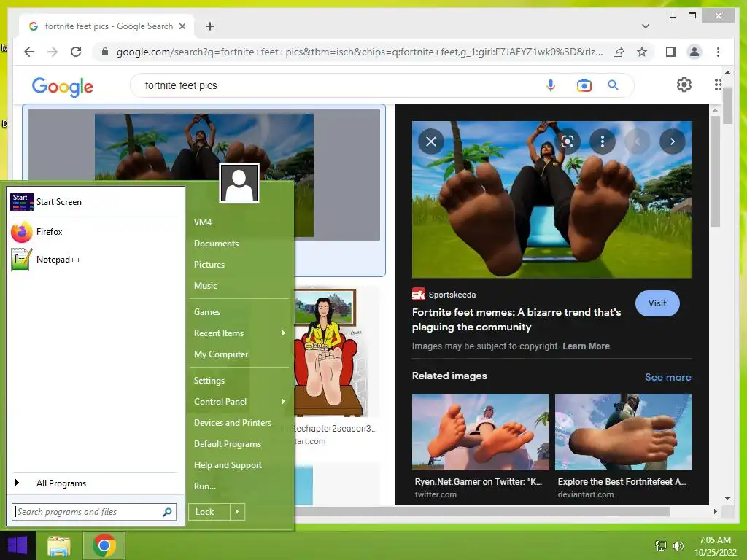Click the volume speaker tray icon
The height and width of the screenshot is (560, 747).
click(678, 545)
